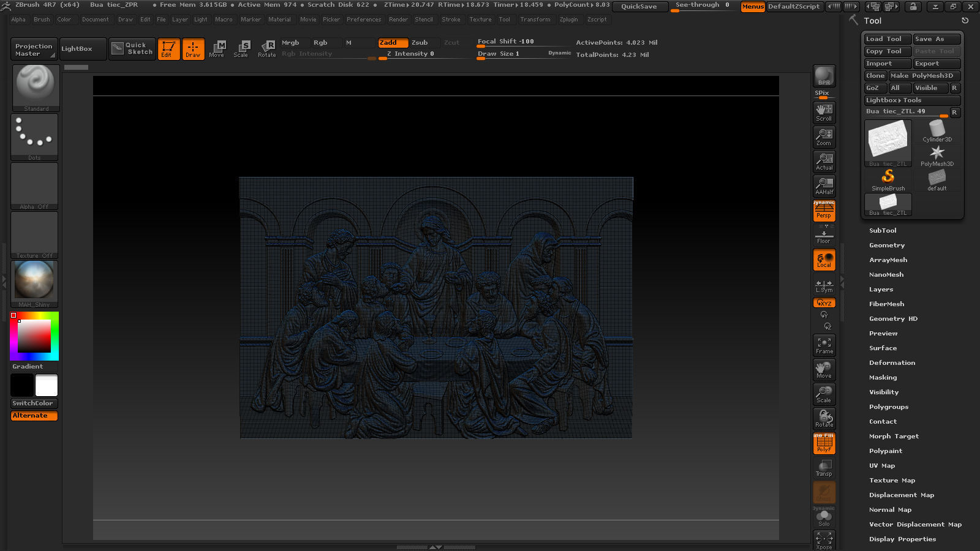The image size is (980, 551).
Task: Adjust the Draw Size slider
Action: pyautogui.click(x=524, y=54)
